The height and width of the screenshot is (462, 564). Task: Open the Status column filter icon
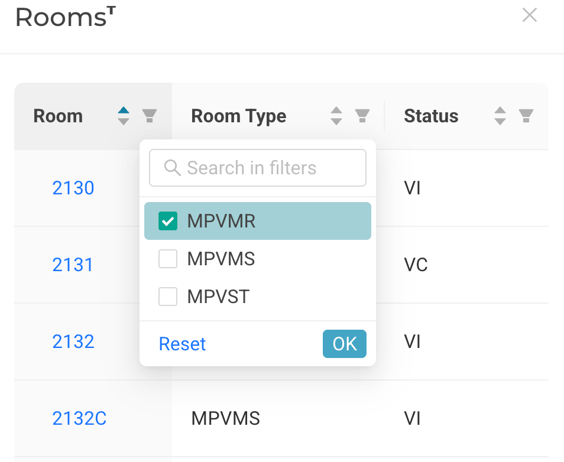tap(526, 116)
